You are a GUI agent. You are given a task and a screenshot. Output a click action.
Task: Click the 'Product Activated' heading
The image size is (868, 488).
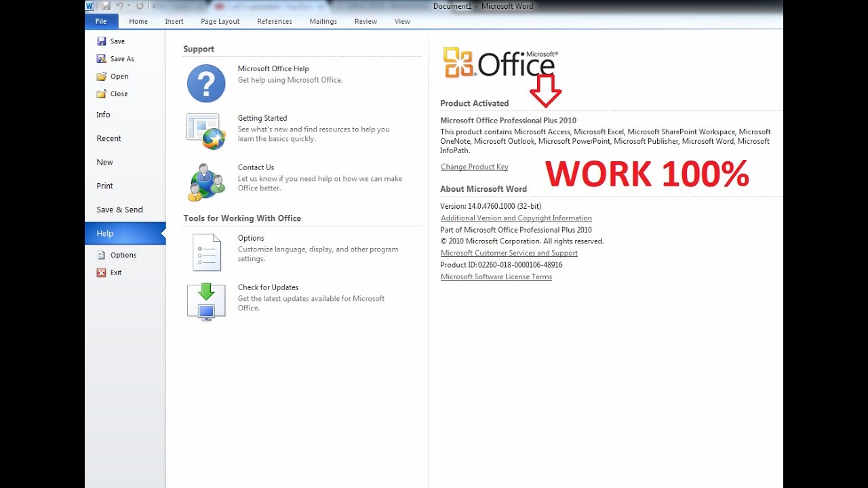[475, 103]
